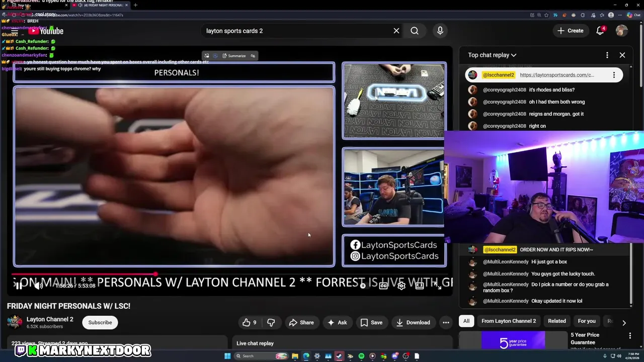
Task: Pause the video with the pause button
Action: 18,286
